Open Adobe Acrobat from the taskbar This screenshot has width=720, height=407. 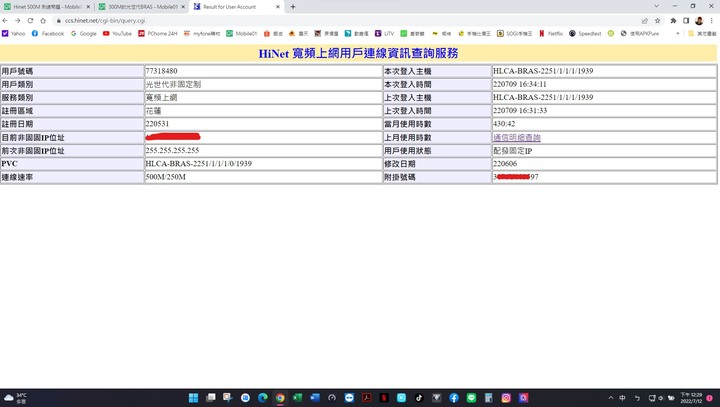(366, 398)
